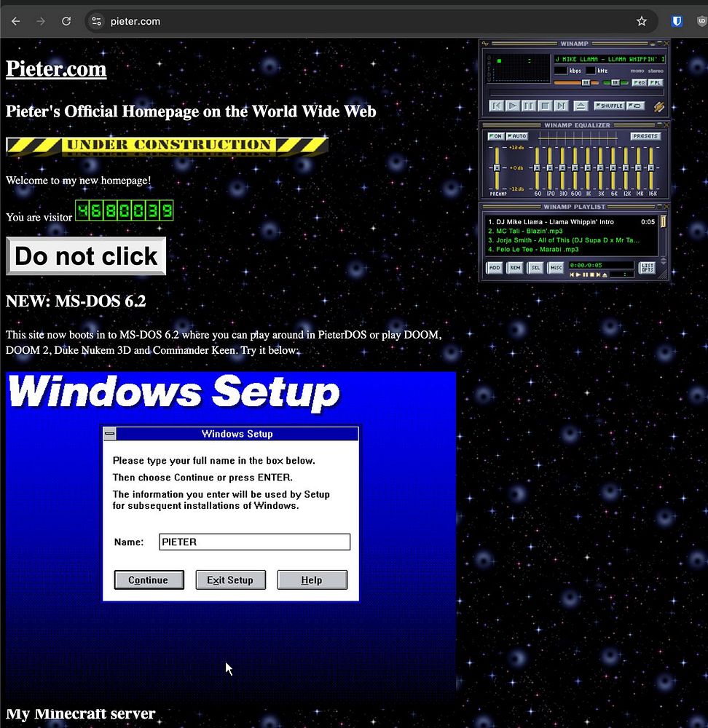Click the Under Construction banner image

pyautogui.click(x=167, y=146)
